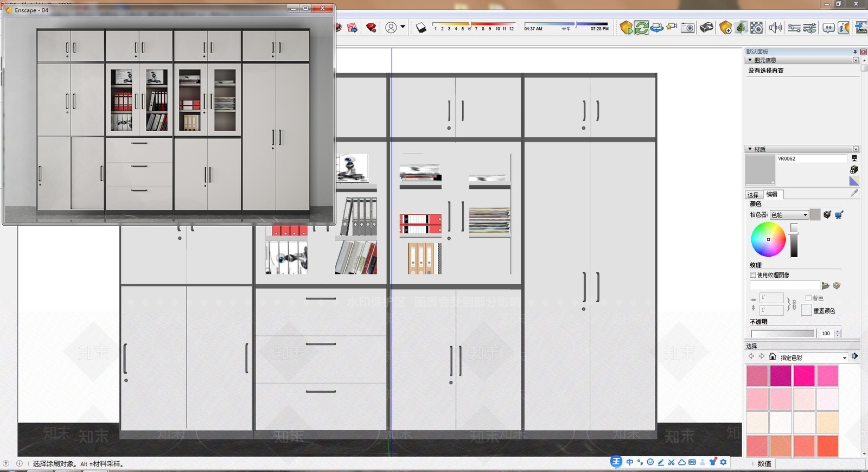Click the brightness value slider
This screenshot has height=472, width=868.
[794, 240]
